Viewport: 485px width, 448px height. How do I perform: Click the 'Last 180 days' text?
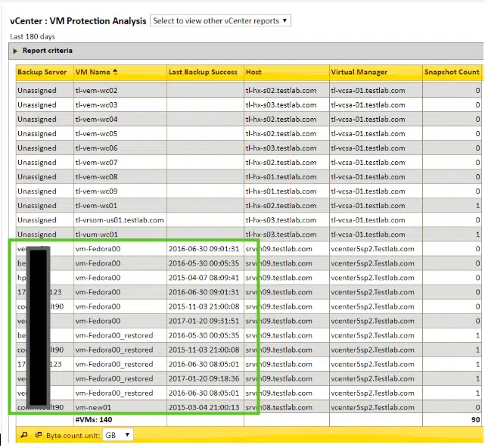click(x=33, y=37)
